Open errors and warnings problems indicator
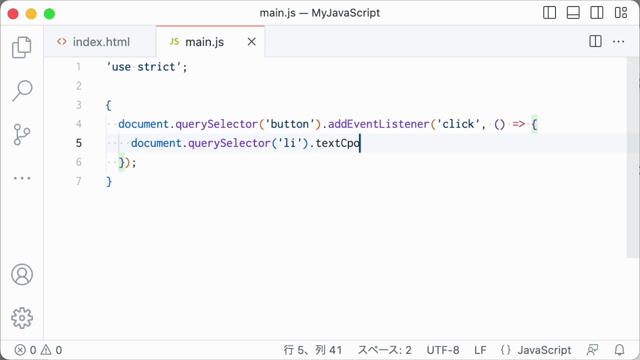Image resolution: width=640 pixels, height=360 pixels. pyautogui.click(x=38, y=350)
